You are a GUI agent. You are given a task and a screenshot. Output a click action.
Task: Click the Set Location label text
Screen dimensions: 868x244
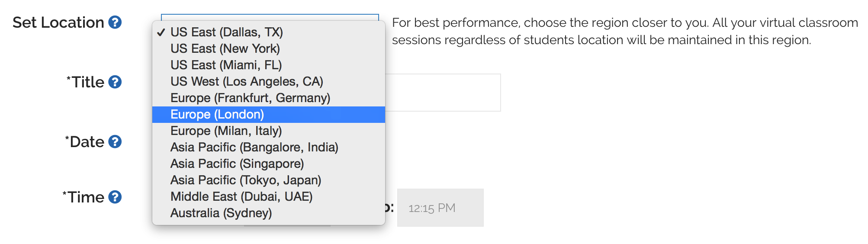(58, 22)
